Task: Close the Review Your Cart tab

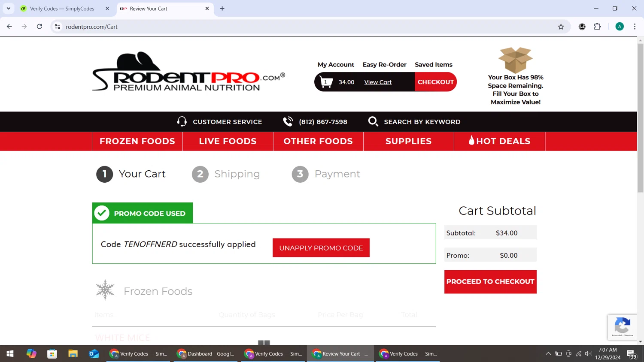Action: click(x=207, y=9)
